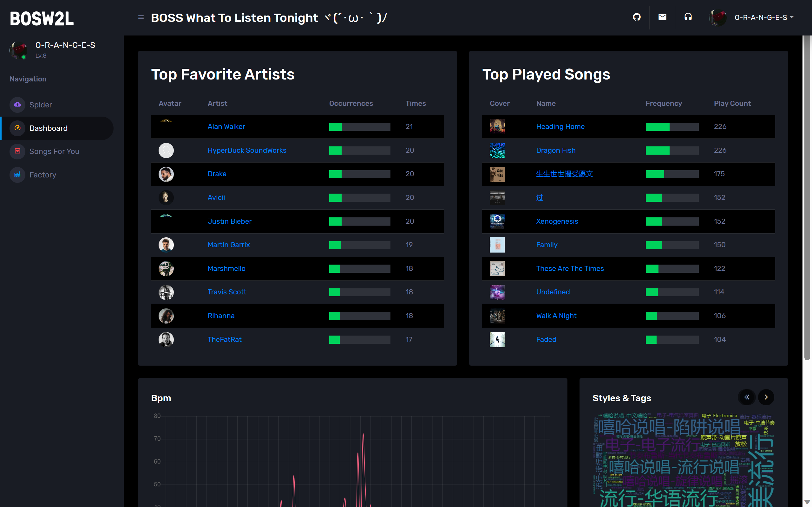Screen dimensions: 812x507
Task: Open the Alan Walker artist link
Action: pyautogui.click(x=226, y=126)
